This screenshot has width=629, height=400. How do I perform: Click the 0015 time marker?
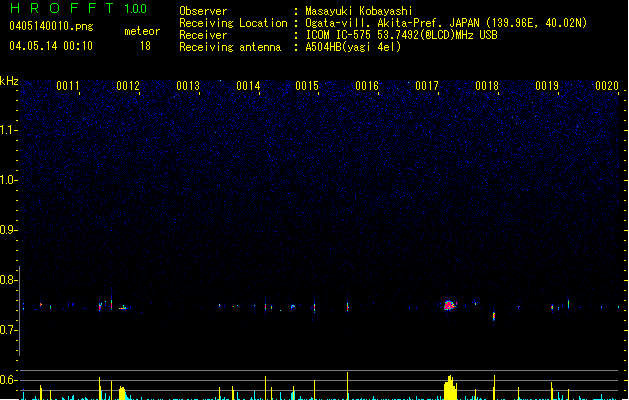(x=307, y=86)
